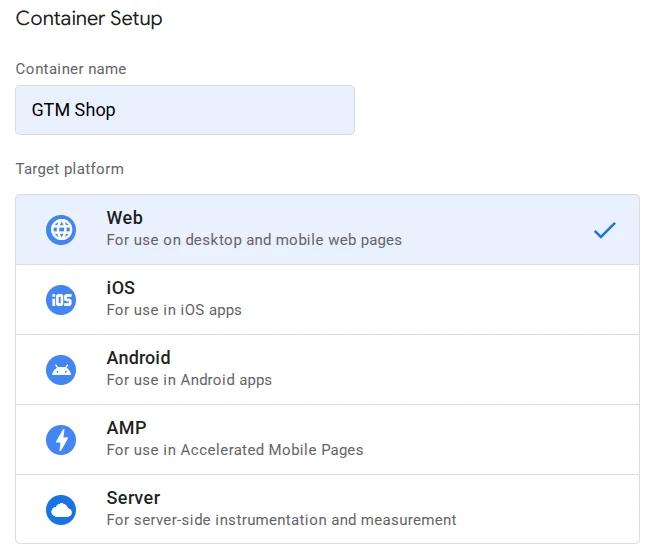Edit the Container name field
The image size is (654, 553).
tap(185, 110)
